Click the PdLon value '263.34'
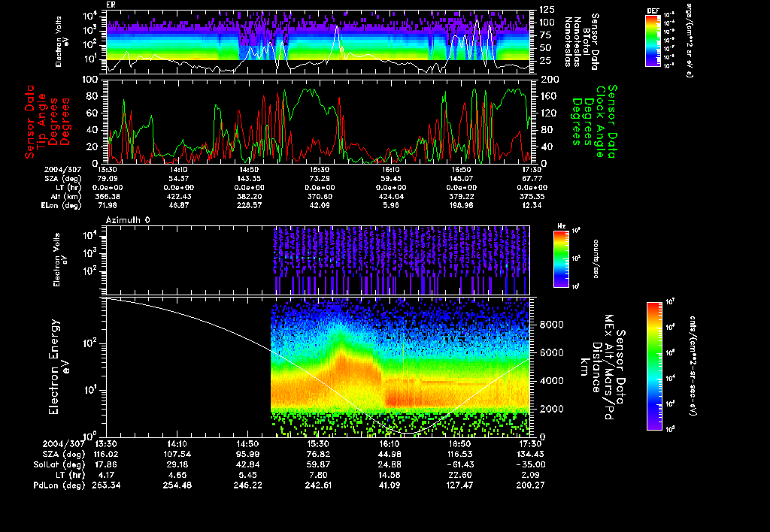Viewport: 770px width, 532px height. pos(105,485)
